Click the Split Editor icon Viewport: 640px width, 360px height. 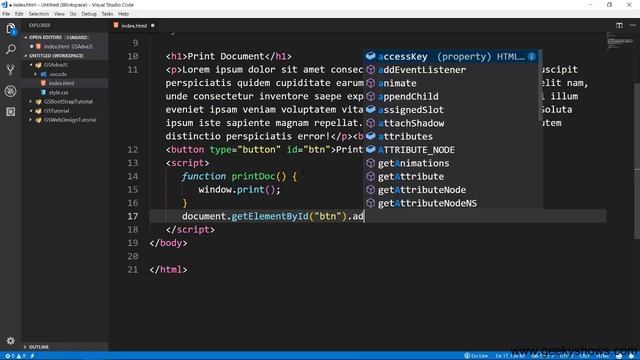[619, 25]
